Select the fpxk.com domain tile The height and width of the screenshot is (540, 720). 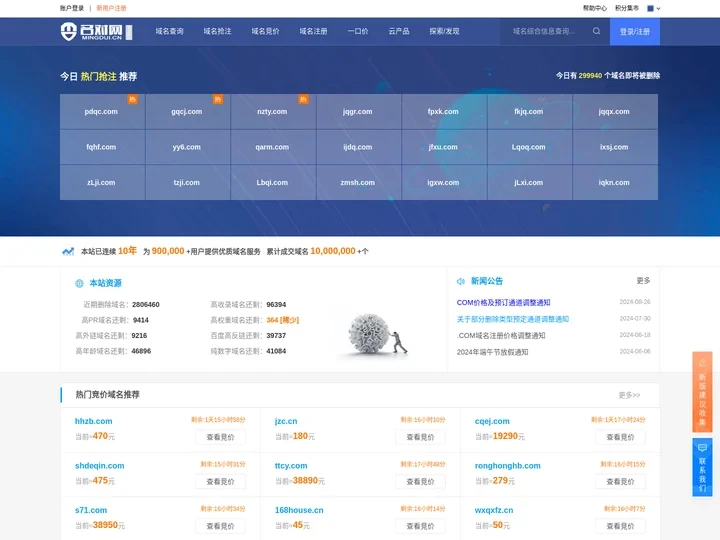coord(444,112)
